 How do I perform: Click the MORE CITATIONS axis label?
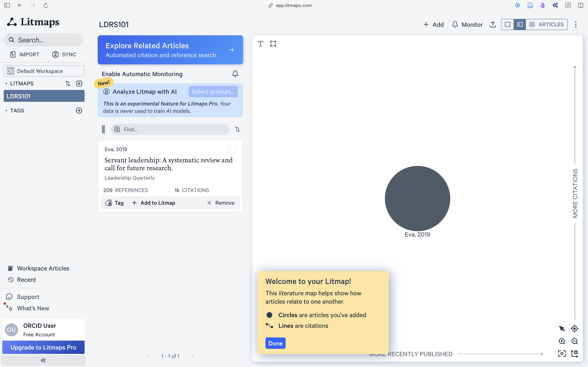pos(575,193)
